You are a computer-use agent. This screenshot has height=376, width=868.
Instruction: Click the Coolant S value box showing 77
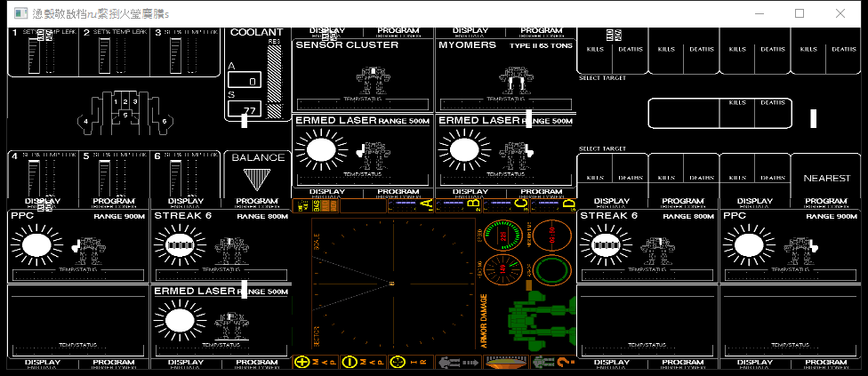(244, 109)
